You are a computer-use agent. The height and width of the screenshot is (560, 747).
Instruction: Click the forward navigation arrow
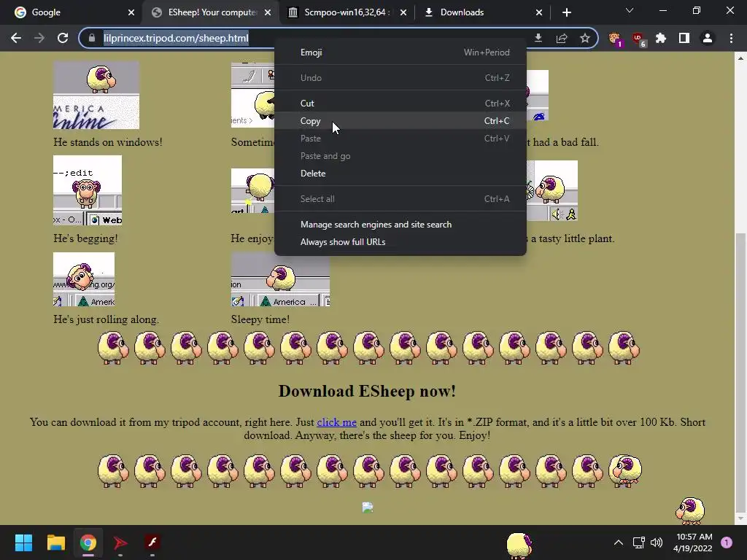click(39, 38)
